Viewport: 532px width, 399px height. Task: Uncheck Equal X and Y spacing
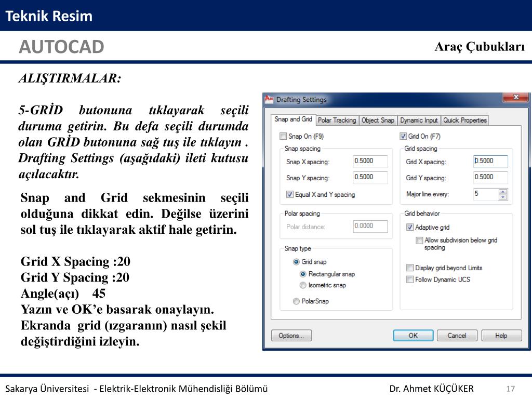(290, 194)
